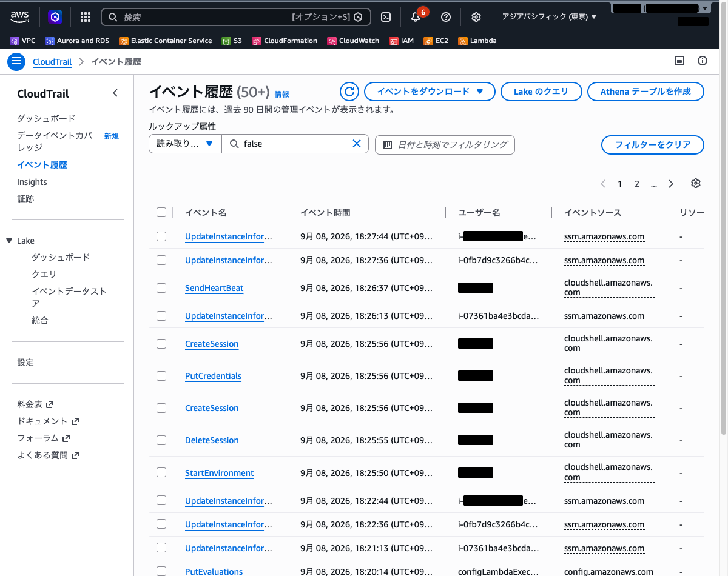Open the CloudWatch shortcut
This screenshot has height=576, width=728.
pyautogui.click(x=353, y=41)
